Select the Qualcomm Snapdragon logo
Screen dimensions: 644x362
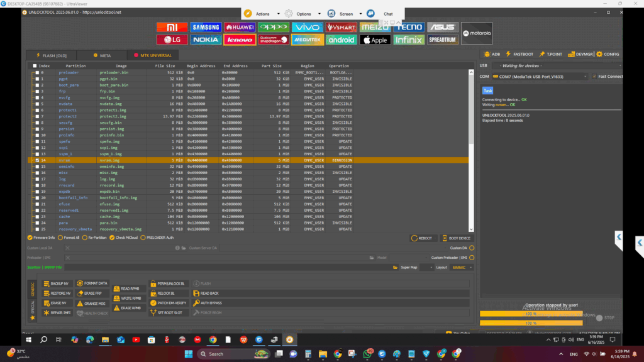pyautogui.click(x=274, y=40)
